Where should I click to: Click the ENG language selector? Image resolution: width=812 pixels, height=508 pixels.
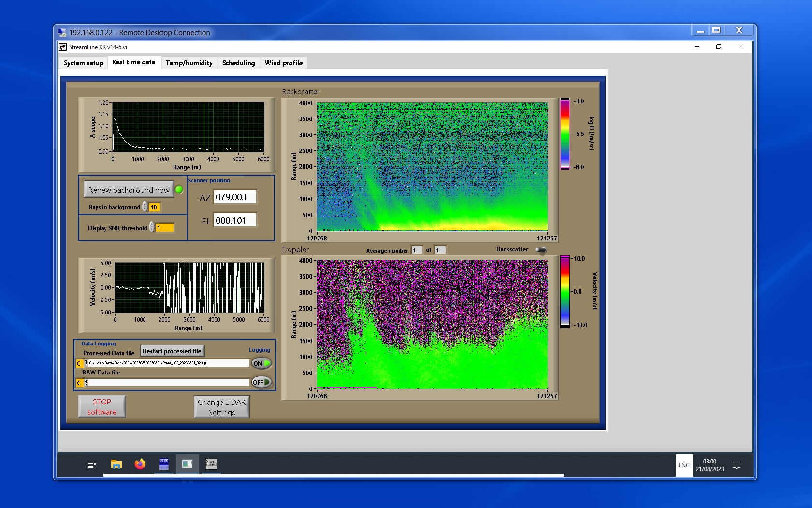[x=684, y=465]
